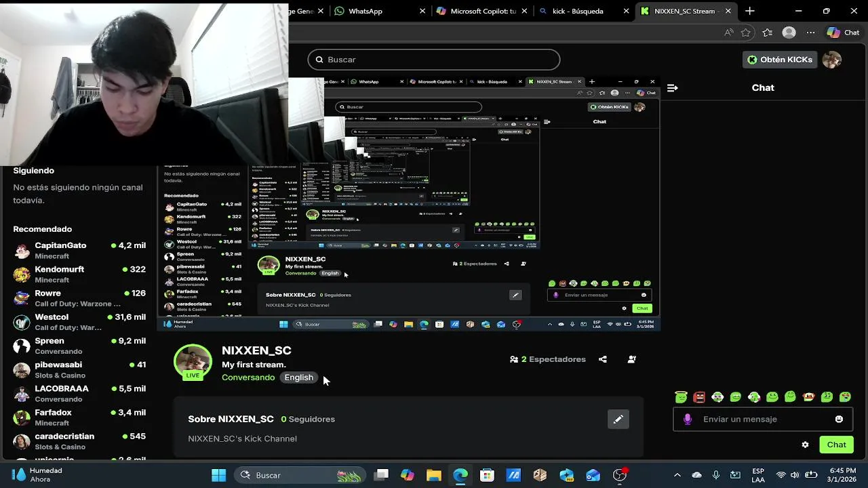
Task: Click the browser favorites star icon
Action: coord(746,33)
